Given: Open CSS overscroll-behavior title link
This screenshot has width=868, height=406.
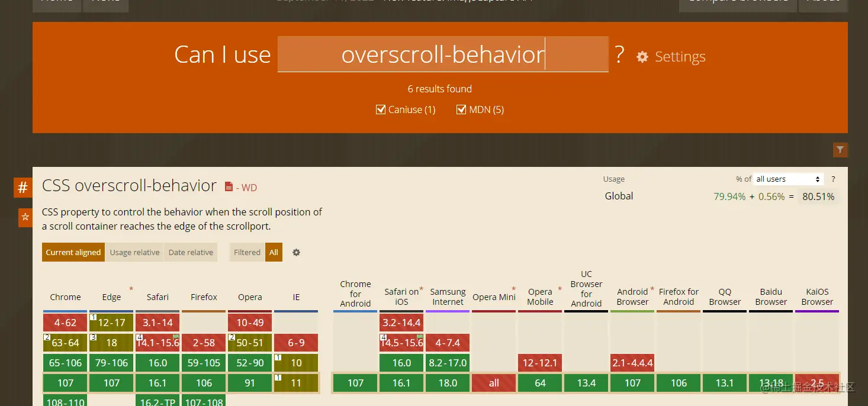Looking at the screenshot, I should tap(129, 185).
